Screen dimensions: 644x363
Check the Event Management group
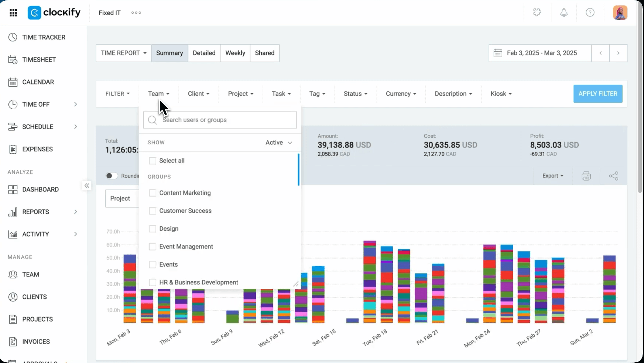pyautogui.click(x=152, y=247)
